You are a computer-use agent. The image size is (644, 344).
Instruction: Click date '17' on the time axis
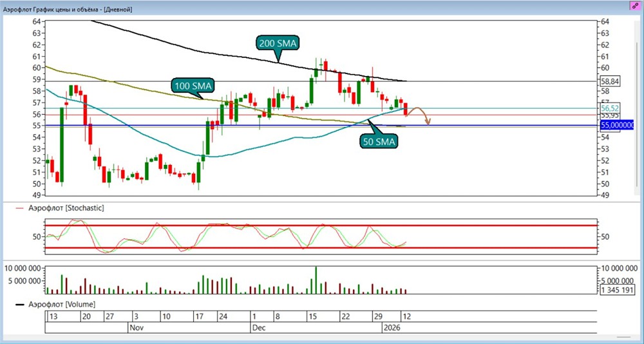click(199, 317)
